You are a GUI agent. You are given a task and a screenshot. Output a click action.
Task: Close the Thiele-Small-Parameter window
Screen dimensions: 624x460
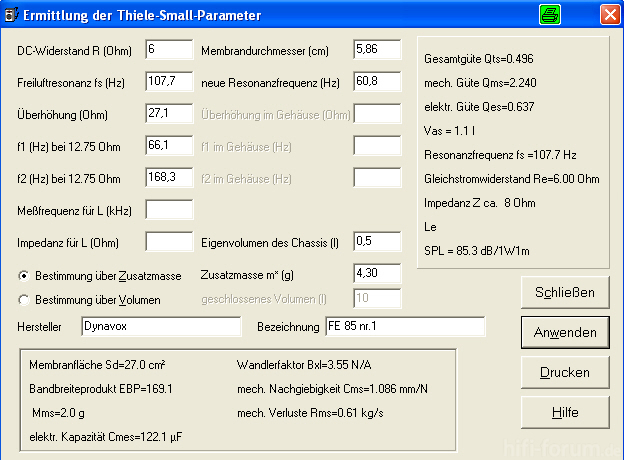point(610,15)
